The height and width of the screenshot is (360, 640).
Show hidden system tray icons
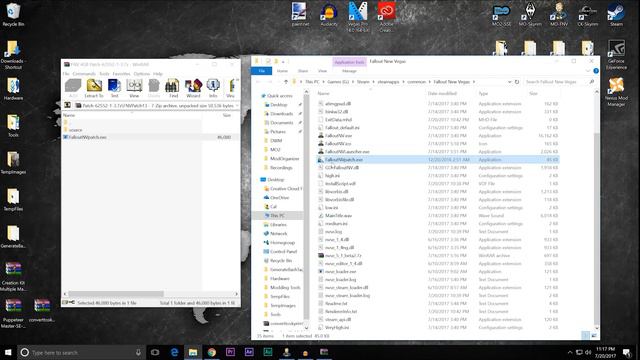click(570, 352)
